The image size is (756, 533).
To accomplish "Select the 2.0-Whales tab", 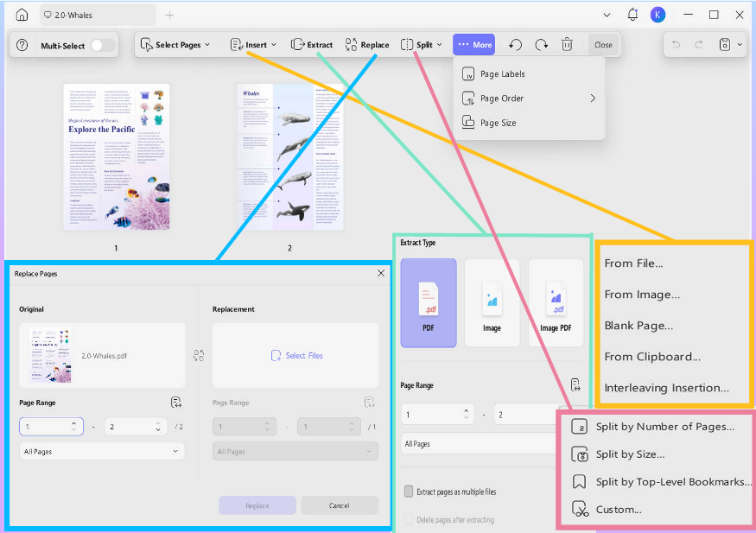I will click(x=98, y=15).
